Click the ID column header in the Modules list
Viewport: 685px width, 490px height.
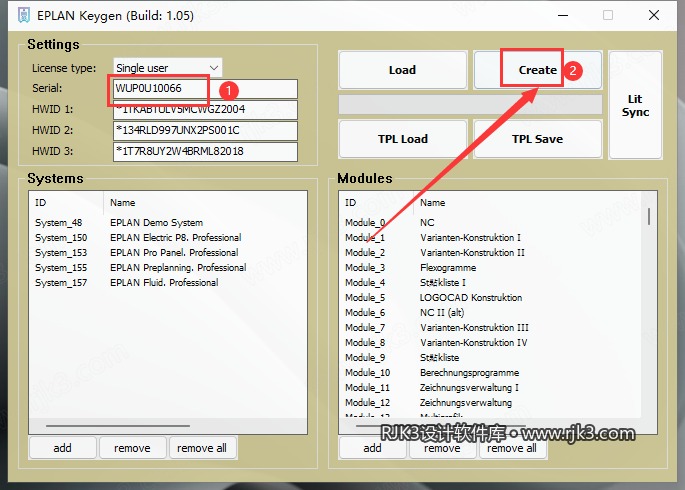click(377, 203)
